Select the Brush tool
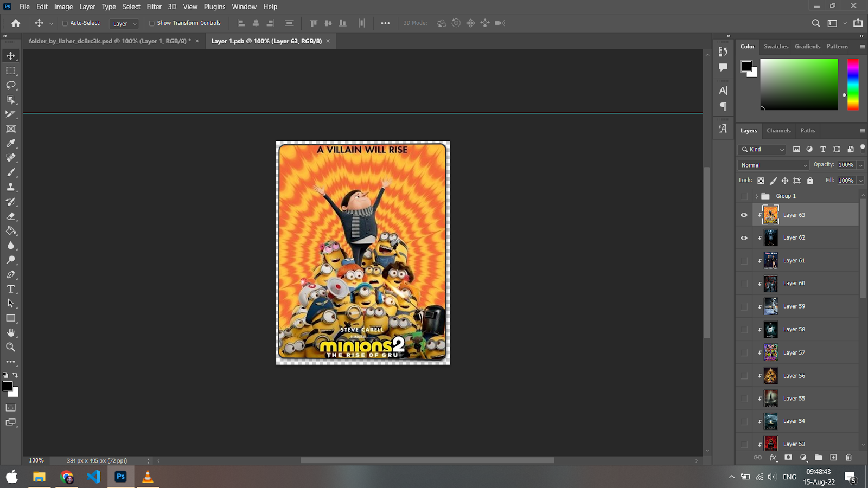The image size is (868, 488). click(x=11, y=172)
